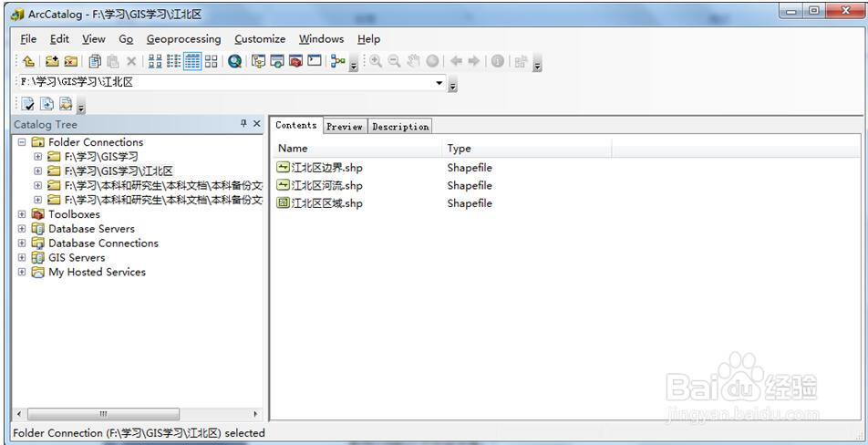The image size is (868, 445).
Task: Click the Go Back arrow icon
Action: point(456,61)
